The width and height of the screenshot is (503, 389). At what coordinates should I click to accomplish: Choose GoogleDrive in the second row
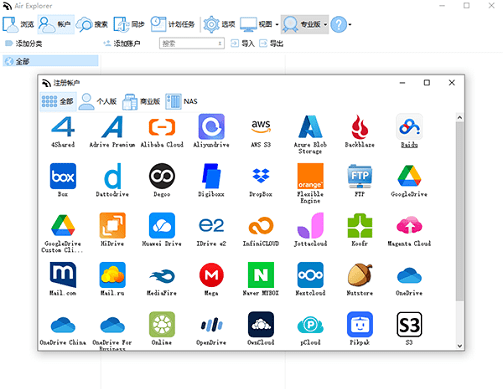click(x=409, y=180)
